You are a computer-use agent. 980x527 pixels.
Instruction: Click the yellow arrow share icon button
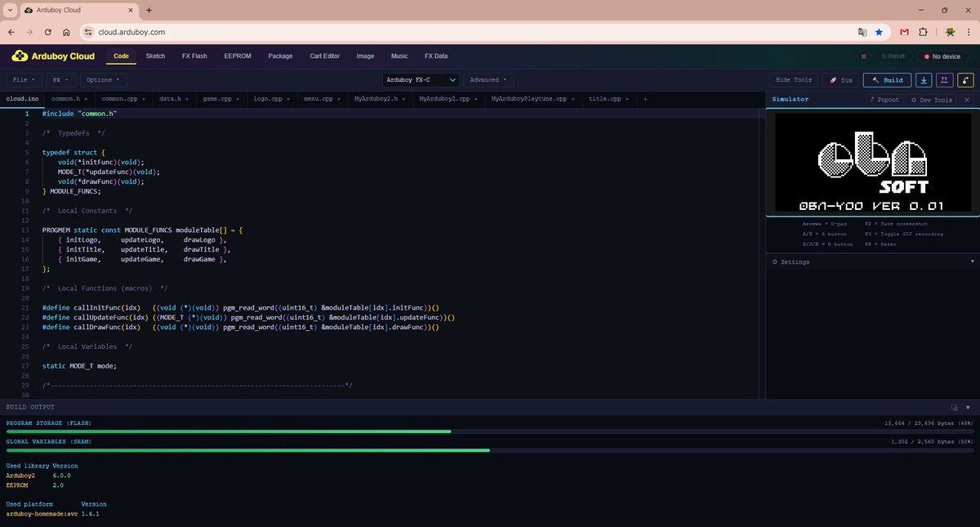966,80
